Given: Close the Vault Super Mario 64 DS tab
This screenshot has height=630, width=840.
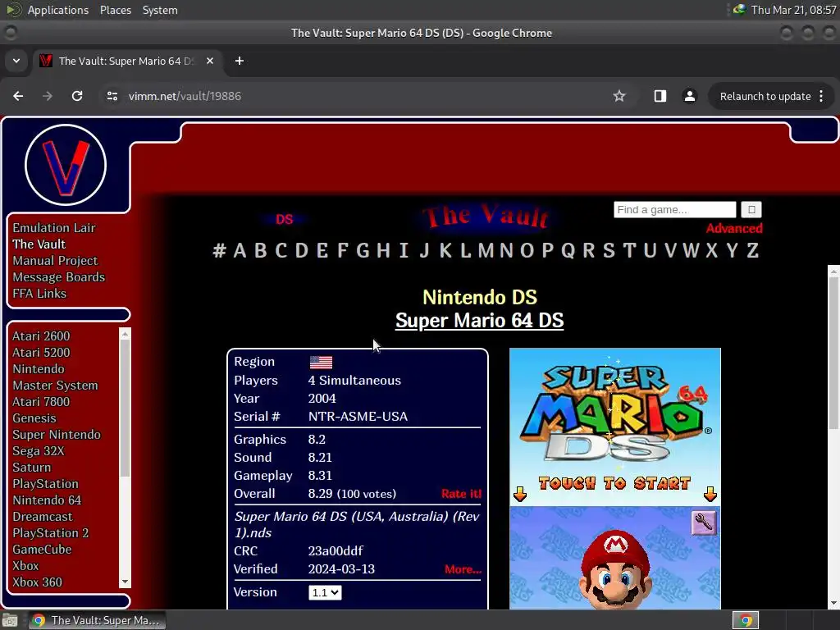Looking at the screenshot, I should pyautogui.click(x=210, y=61).
